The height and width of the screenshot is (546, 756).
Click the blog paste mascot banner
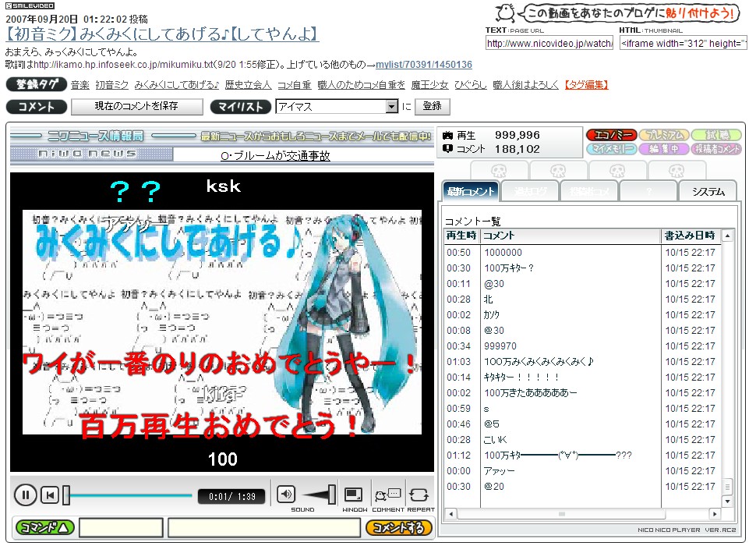point(617,13)
